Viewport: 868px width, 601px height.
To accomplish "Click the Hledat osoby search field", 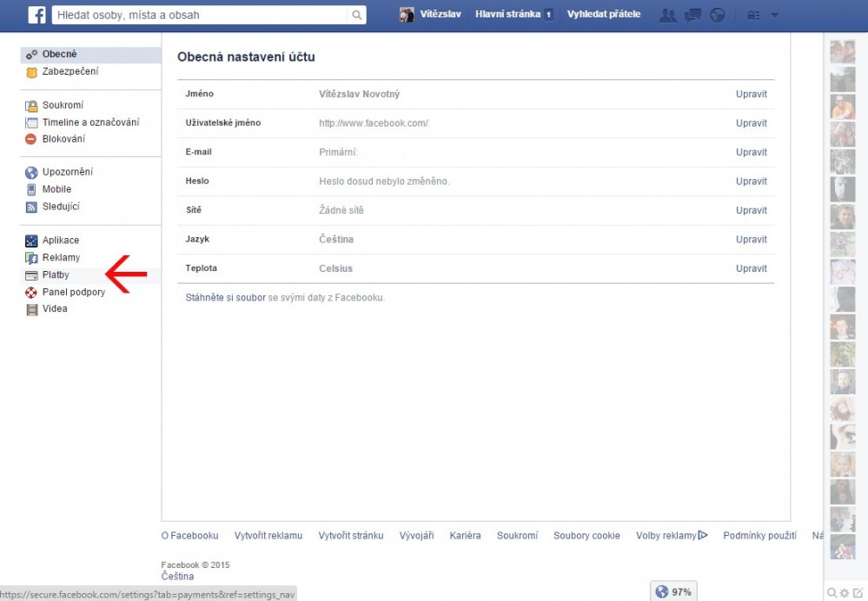I will [x=200, y=15].
